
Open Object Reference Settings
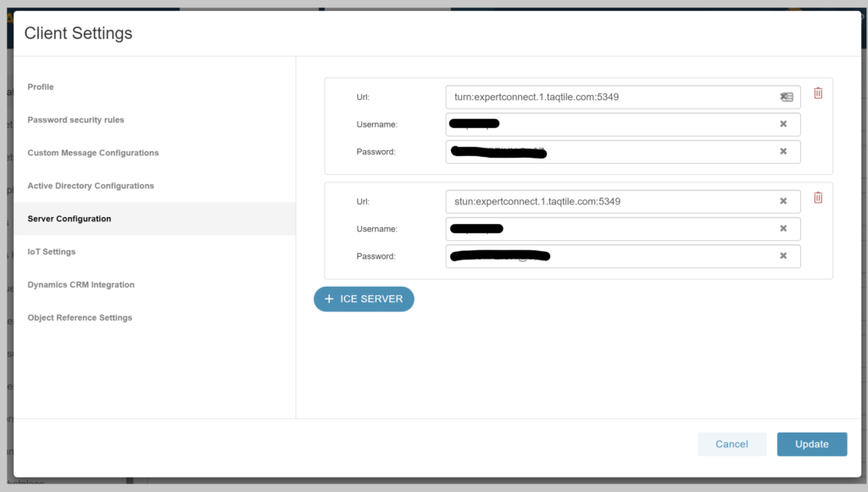tap(78, 317)
